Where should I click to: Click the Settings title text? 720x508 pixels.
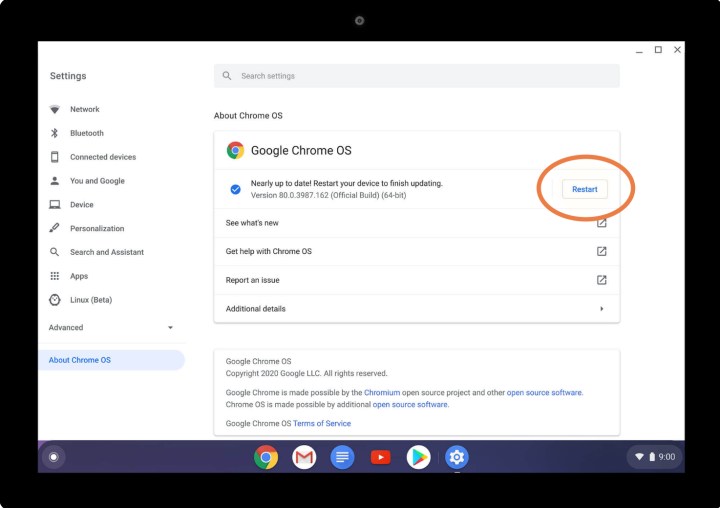click(x=68, y=76)
